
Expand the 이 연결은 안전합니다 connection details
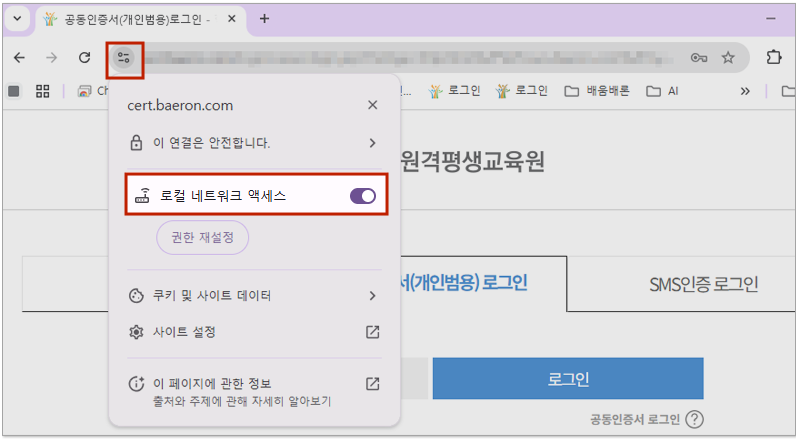tap(372, 143)
